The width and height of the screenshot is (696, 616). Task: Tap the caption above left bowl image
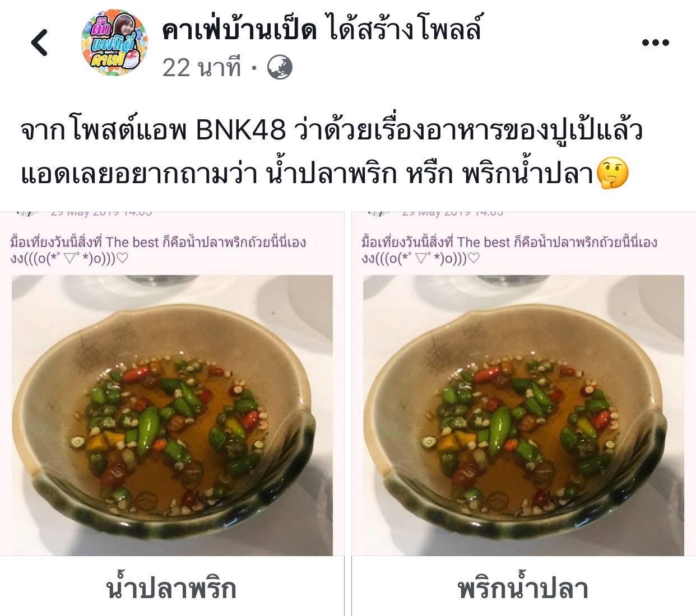point(158,250)
